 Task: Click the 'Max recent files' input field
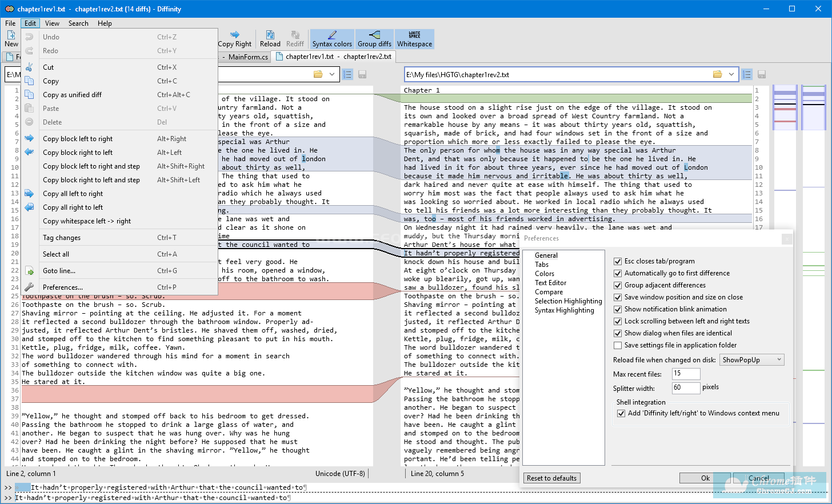click(x=685, y=374)
